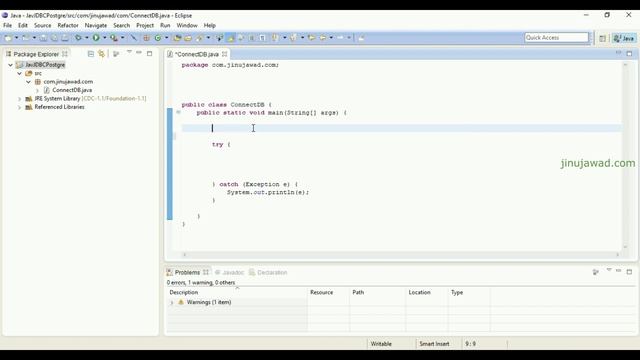Open the Navigate menu
Screen dimensions: 640x360
click(x=96, y=25)
